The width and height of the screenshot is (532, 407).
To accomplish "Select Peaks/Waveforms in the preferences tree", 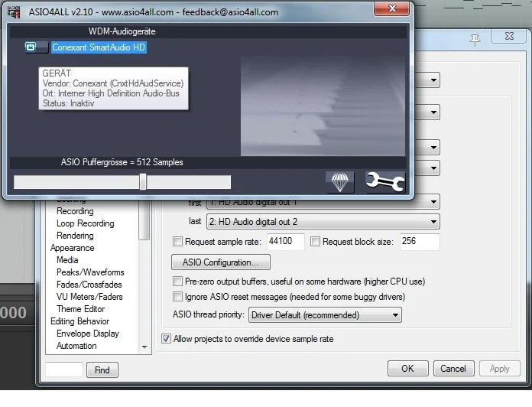I will coord(90,272).
